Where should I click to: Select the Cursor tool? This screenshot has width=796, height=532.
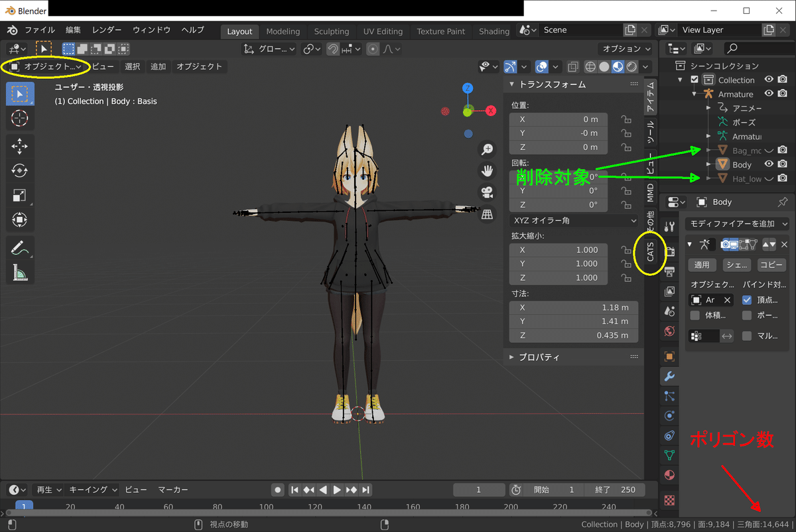pyautogui.click(x=20, y=118)
